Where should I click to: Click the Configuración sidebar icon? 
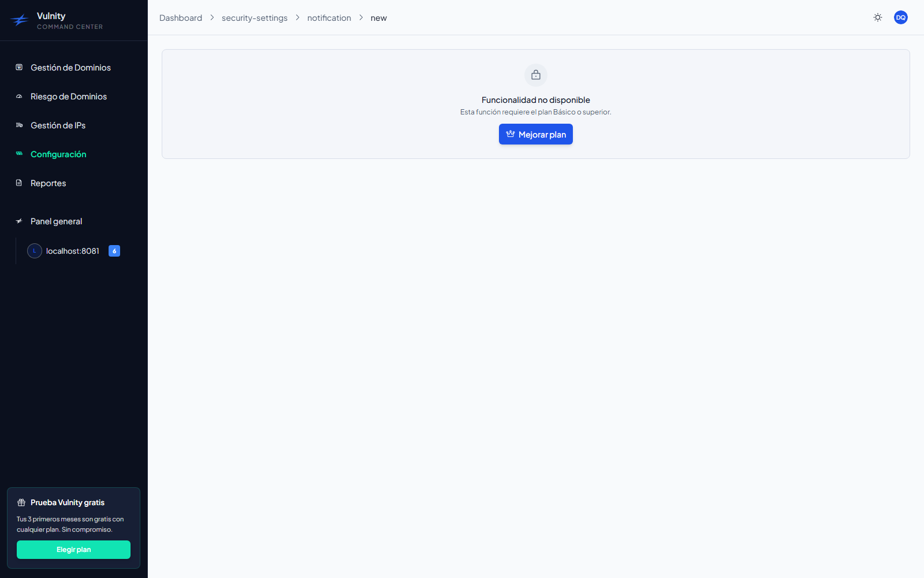pos(19,154)
